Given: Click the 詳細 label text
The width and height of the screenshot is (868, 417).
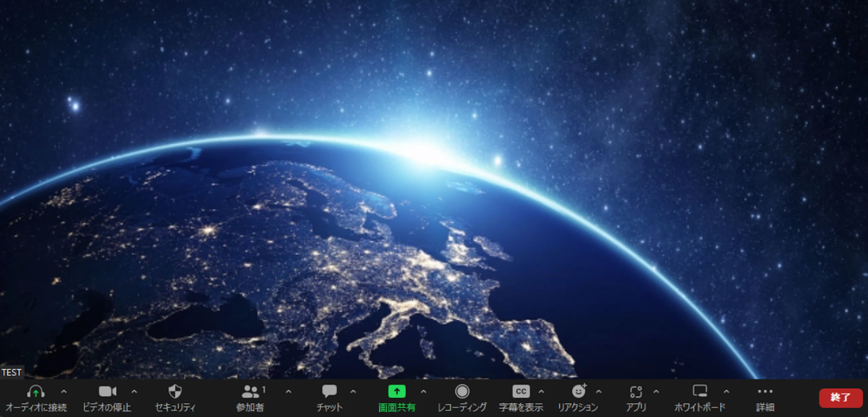Looking at the screenshot, I should tap(765, 407).
